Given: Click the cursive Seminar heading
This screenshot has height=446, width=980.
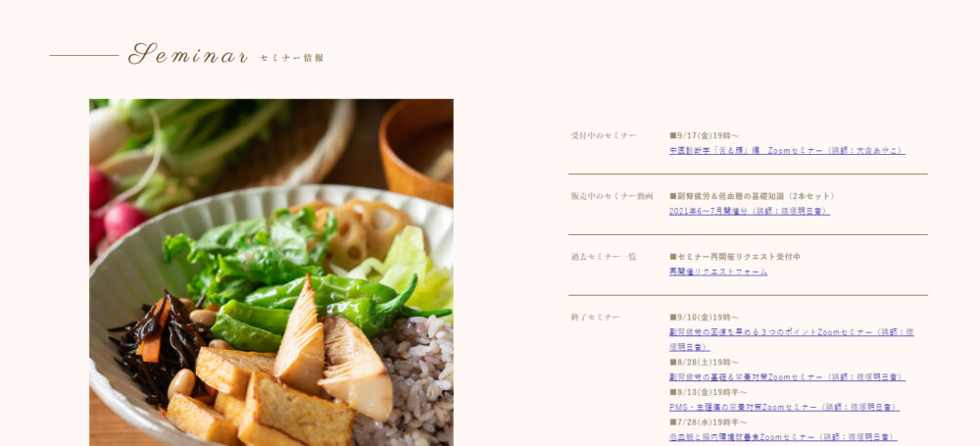Looking at the screenshot, I should (x=187, y=55).
